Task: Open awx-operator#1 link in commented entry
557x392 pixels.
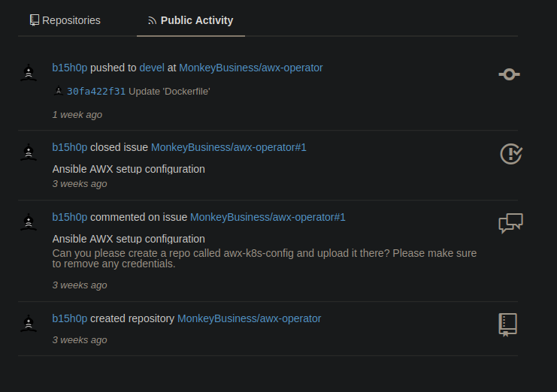Action: tap(268, 217)
